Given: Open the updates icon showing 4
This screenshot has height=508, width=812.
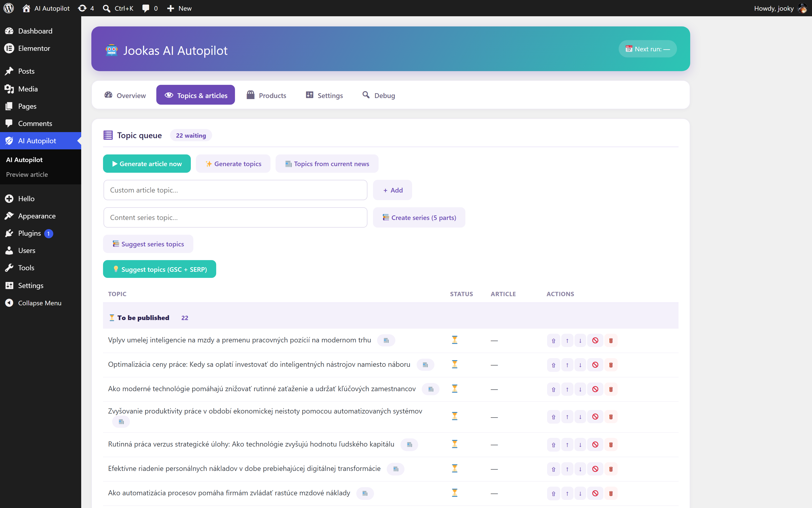Looking at the screenshot, I should [86, 8].
